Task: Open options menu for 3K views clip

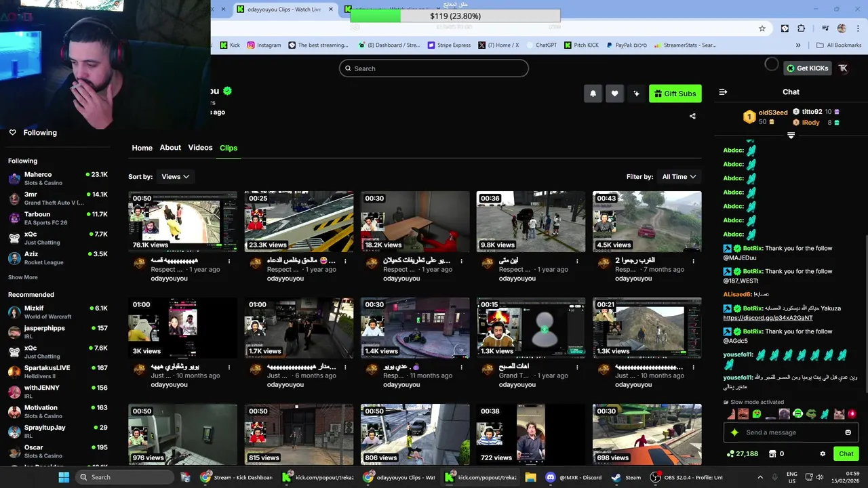Action: pos(229,367)
